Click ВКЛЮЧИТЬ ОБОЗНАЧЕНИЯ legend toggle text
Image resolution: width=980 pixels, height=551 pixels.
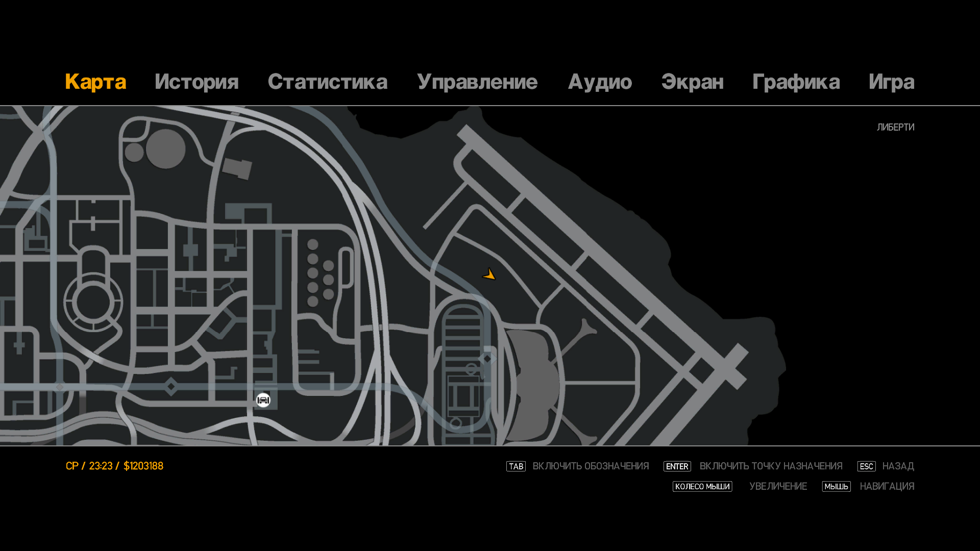coord(591,466)
